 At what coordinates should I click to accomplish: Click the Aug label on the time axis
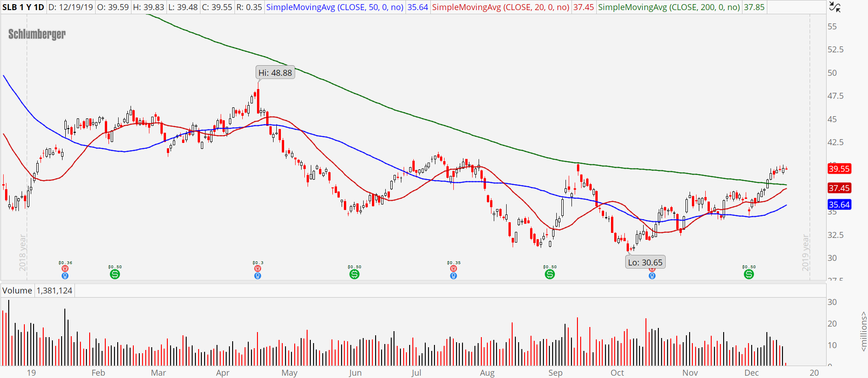pyautogui.click(x=487, y=373)
